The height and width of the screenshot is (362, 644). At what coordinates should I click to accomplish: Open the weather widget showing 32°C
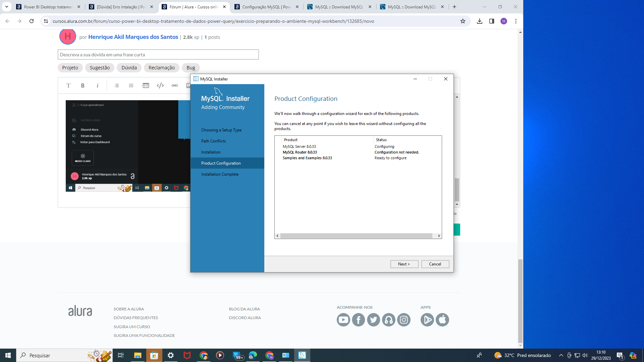tap(523, 355)
